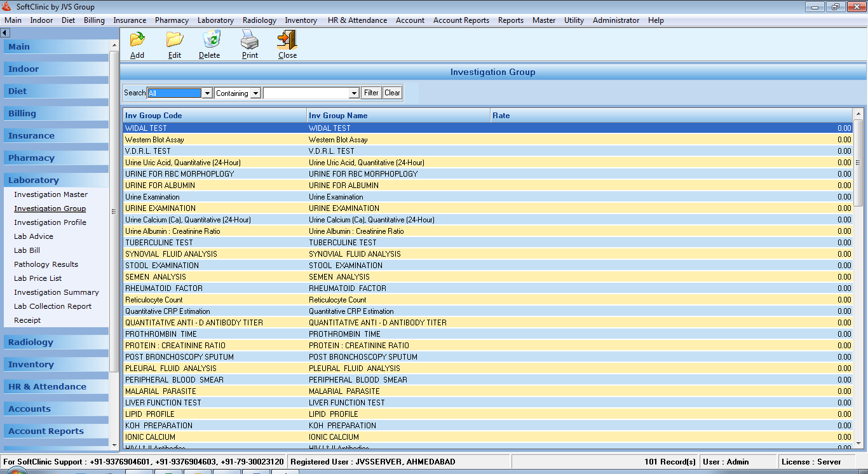The width and height of the screenshot is (868, 474).
Task: Expand the Radiology sidebar section
Action: 31,342
